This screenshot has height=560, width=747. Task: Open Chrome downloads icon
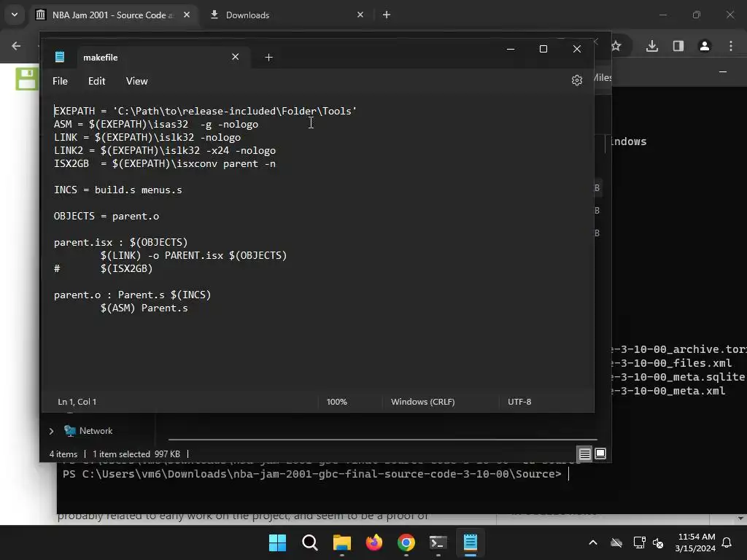652,46
